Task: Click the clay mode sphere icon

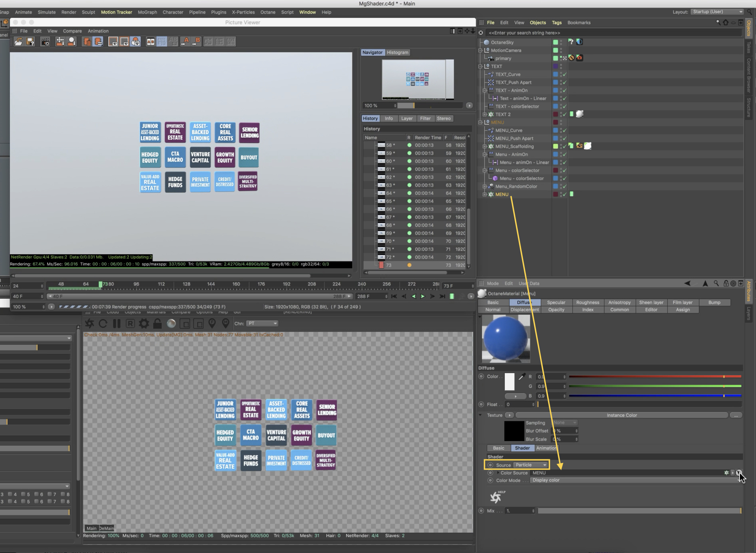Action: 171,323
